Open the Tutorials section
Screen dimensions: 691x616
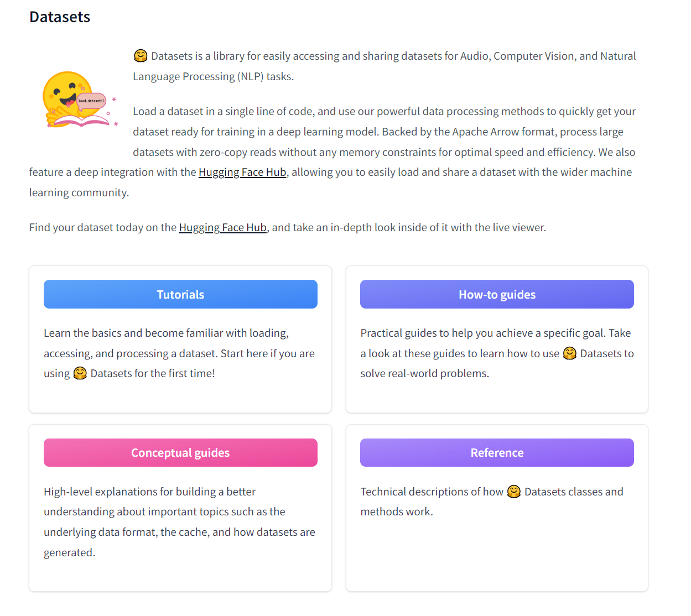(x=180, y=294)
